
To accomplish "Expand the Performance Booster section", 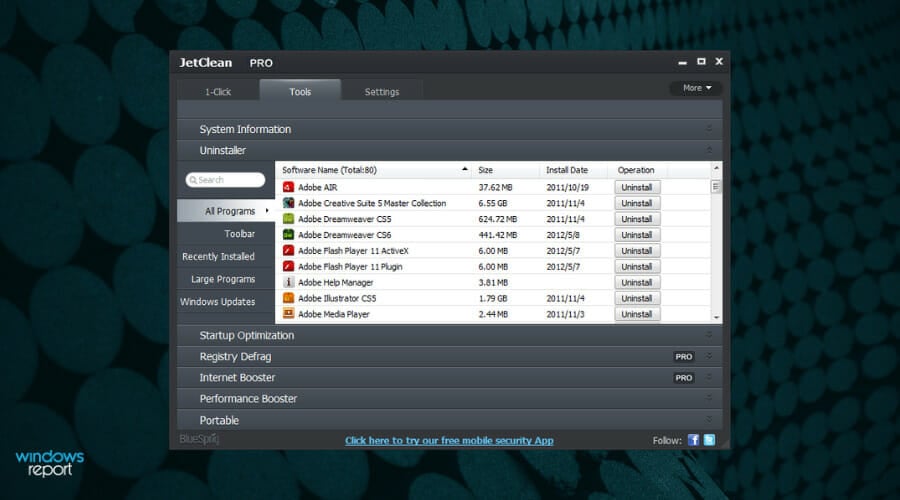I will pyautogui.click(x=709, y=398).
